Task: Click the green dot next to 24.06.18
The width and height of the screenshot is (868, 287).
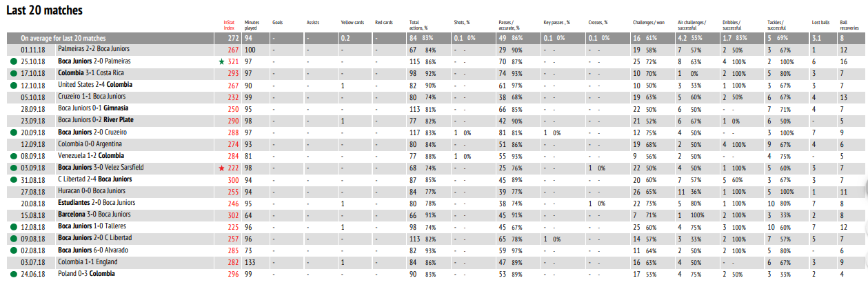Action: [13, 273]
